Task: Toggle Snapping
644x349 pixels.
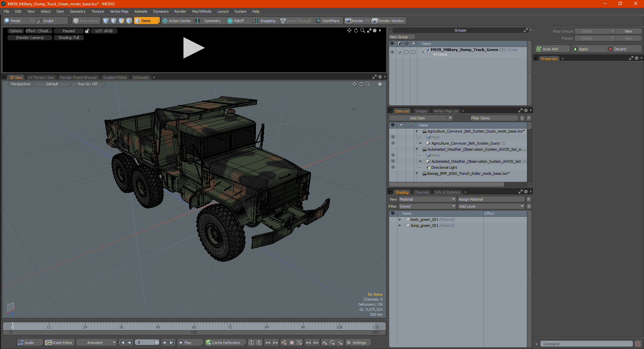Action: coord(264,21)
